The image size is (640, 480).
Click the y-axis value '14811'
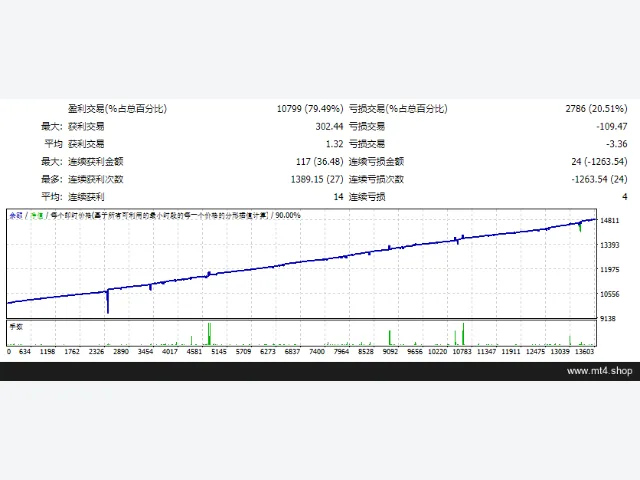609,220
